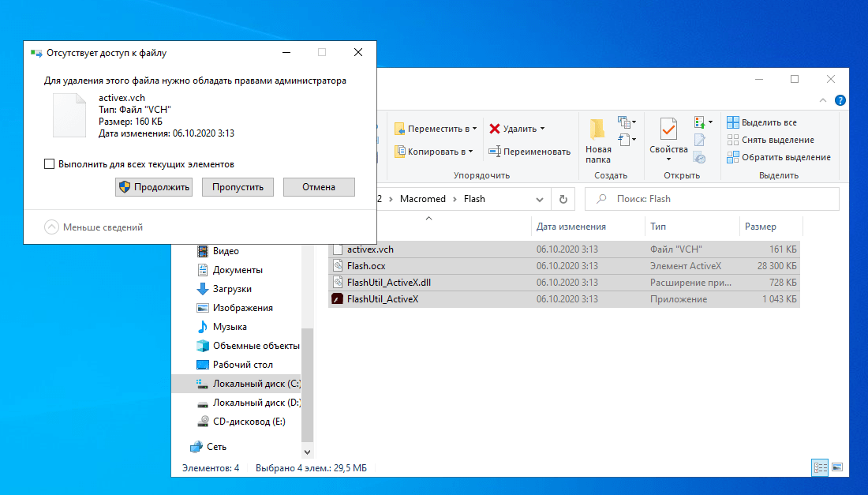This screenshot has height=495, width=868.
Task: Click the FlashUtil_ActiveX application icon
Action: pyautogui.click(x=337, y=299)
